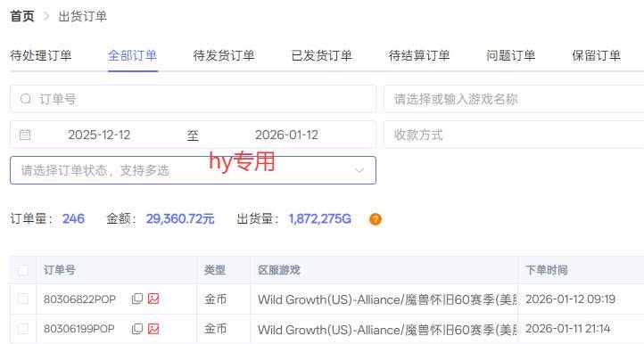Open the 问题订单 tab
Screen dimensions: 644x344
click(510, 55)
